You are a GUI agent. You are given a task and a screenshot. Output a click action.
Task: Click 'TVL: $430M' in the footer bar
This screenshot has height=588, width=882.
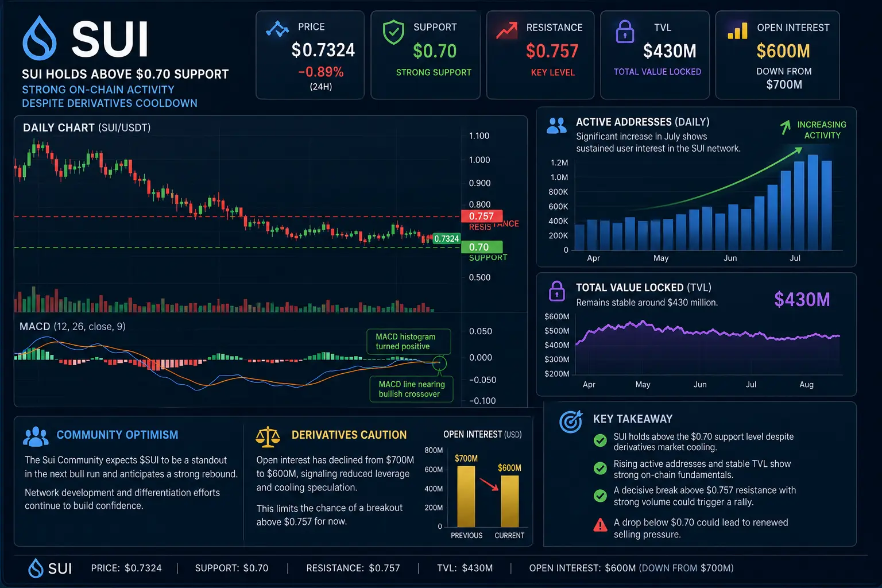pos(465,568)
